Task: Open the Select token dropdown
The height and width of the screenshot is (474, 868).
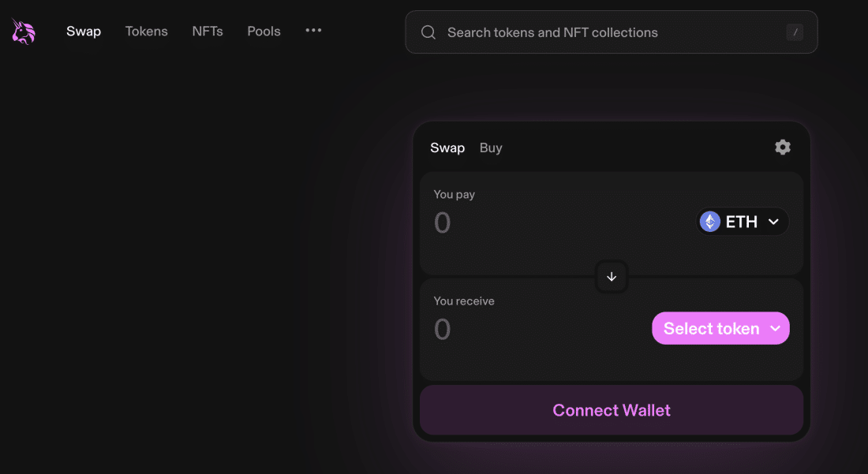Action: pyautogui.click(x=720, y=328)
